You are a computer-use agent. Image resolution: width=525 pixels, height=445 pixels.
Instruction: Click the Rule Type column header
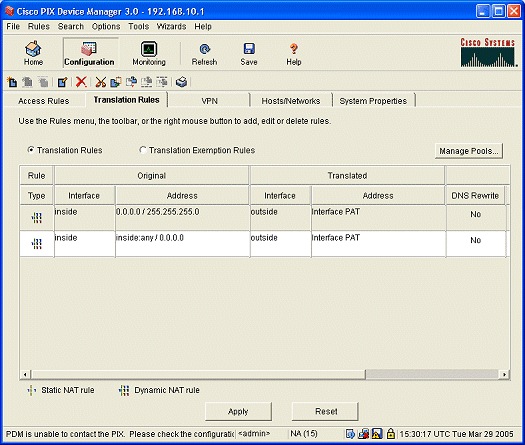point(36,196)
